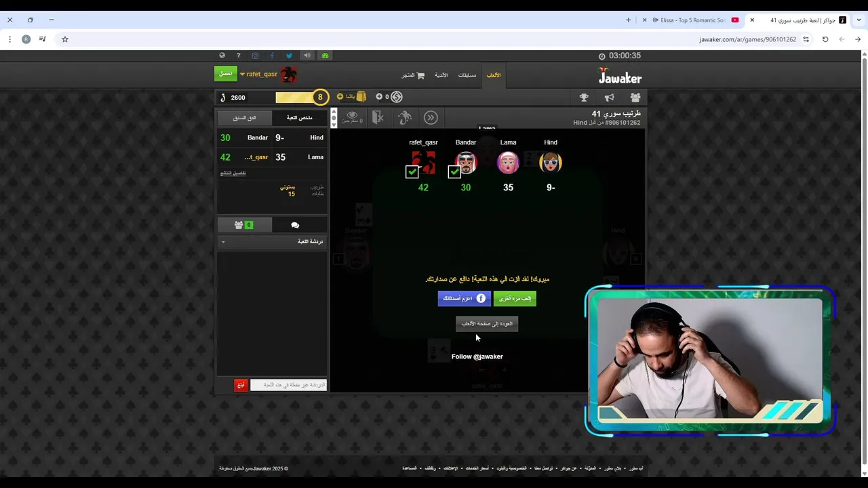Click the rafet_qasr avatar in header

[x=289, y=74]
